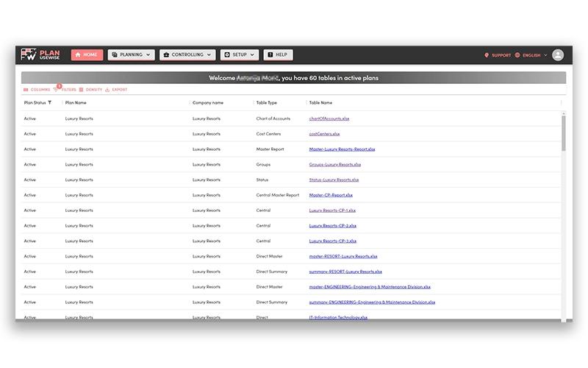The width and height of the screenshot is (588, 368).
Task: Sort by the Table Type column header
Action: coord(267,102)
